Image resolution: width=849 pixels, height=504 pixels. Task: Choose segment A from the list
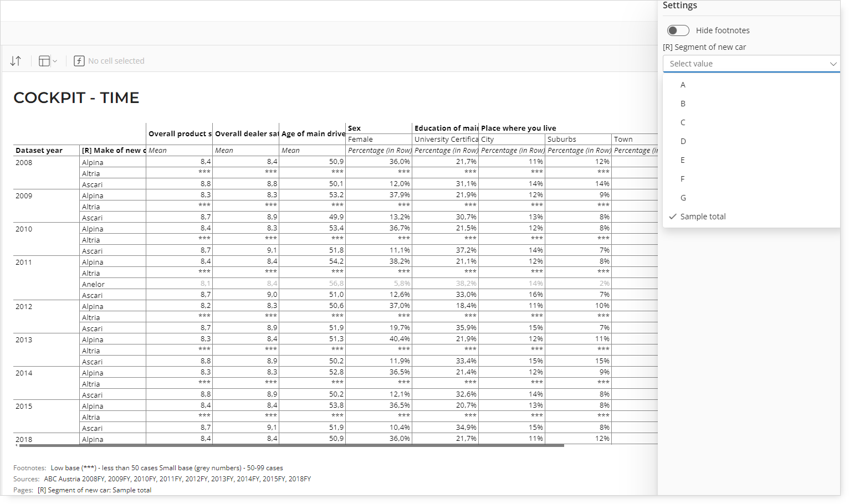751,85
